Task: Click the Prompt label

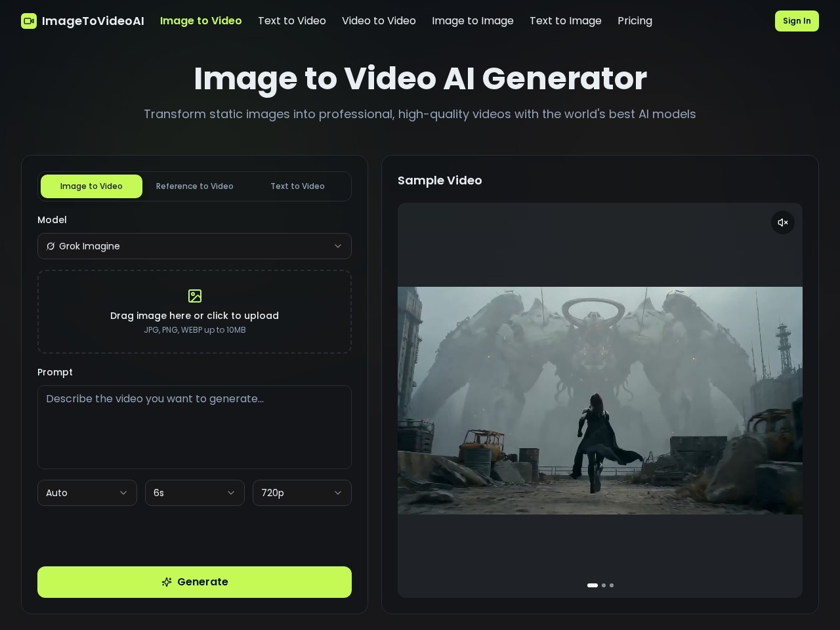Action: coord(55,372)
